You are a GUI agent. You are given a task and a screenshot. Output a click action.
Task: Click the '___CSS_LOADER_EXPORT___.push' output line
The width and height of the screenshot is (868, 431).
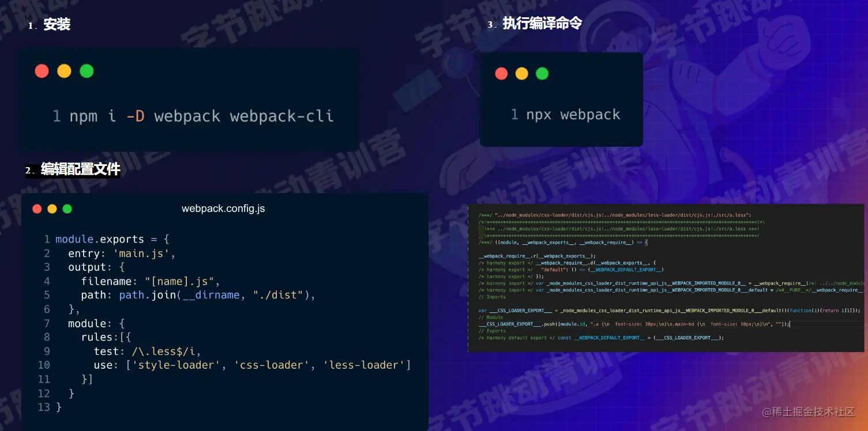pos(634,324)
